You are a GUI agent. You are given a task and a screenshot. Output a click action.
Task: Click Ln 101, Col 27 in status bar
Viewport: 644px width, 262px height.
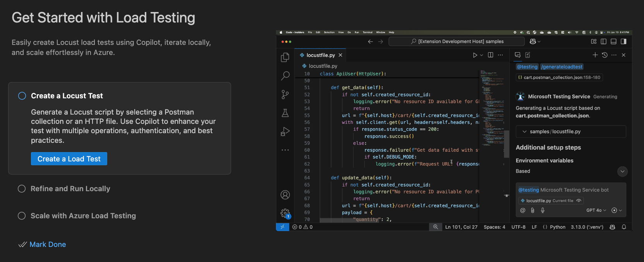click(x=461, y=227)
